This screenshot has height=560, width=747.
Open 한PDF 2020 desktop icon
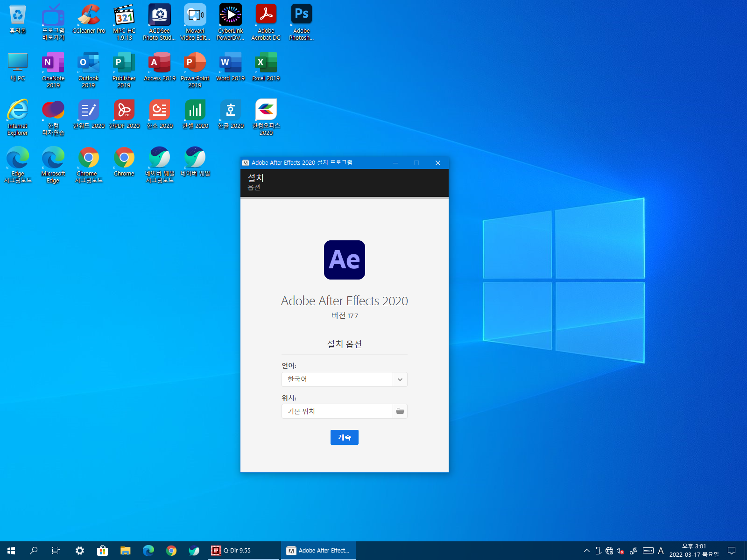tap(124, 115)
